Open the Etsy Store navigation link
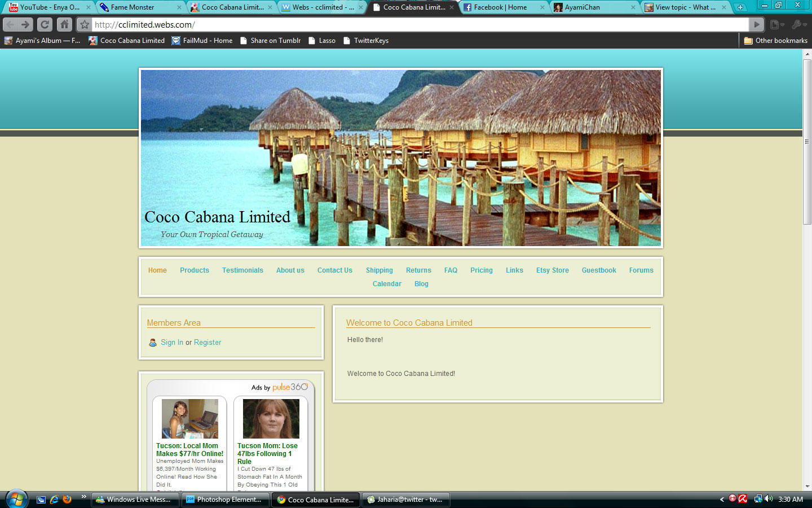 pyautogui.click(x=552, y=270)
